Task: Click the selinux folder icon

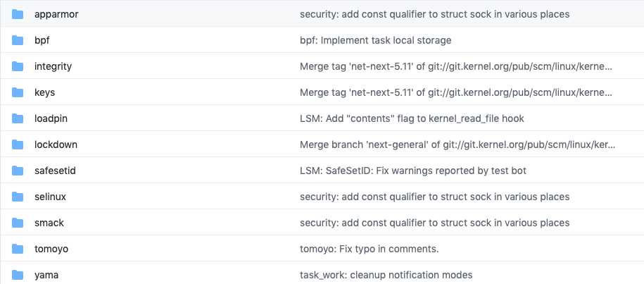Action: (18, 197)
